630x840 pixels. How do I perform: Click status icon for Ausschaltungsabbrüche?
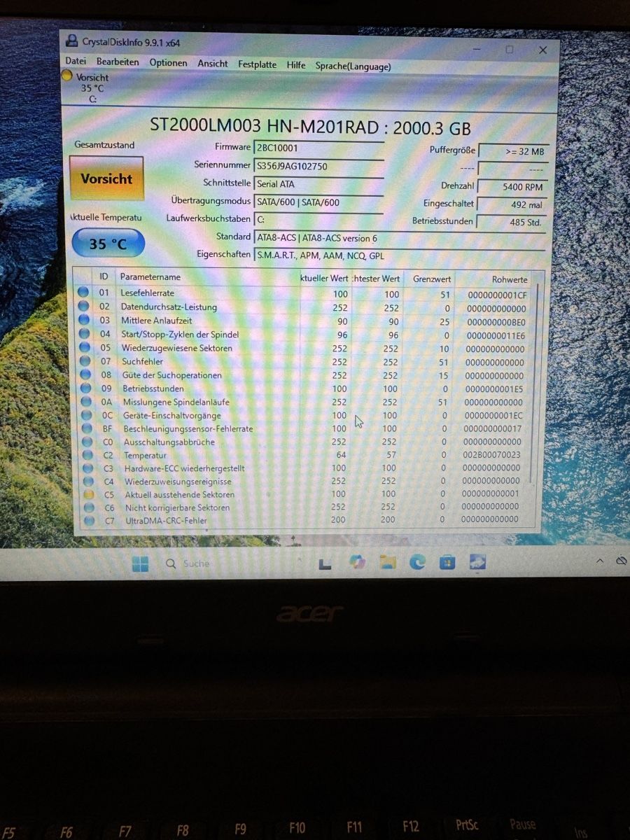87,442
